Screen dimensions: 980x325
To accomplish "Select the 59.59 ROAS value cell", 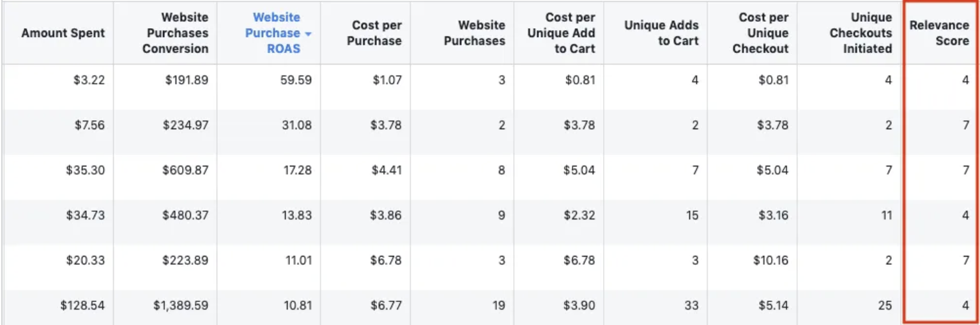I will coord(296,81).
